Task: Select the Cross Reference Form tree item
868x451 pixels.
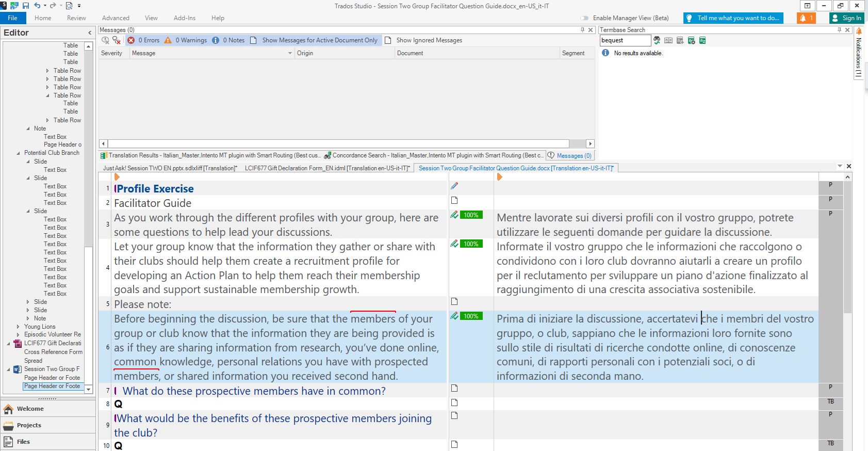Action: [x=53, y=352]
